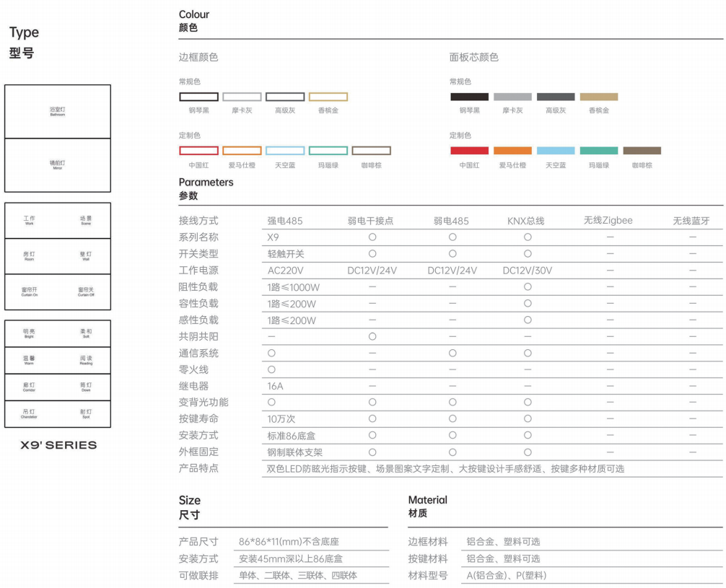
Task: Click the 弱电干接点 circle in 共阴共阳 row
Action: coord(372,337)
